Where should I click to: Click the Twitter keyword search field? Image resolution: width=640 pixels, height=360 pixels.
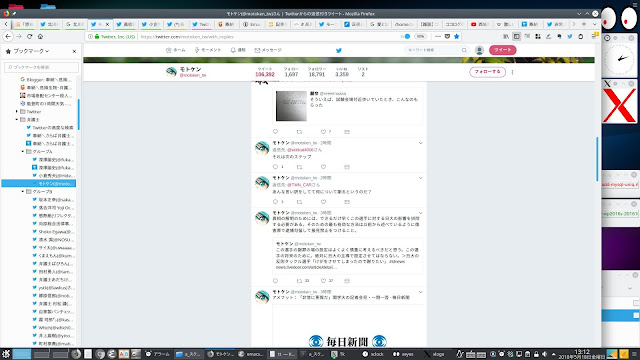pos(436,50)
